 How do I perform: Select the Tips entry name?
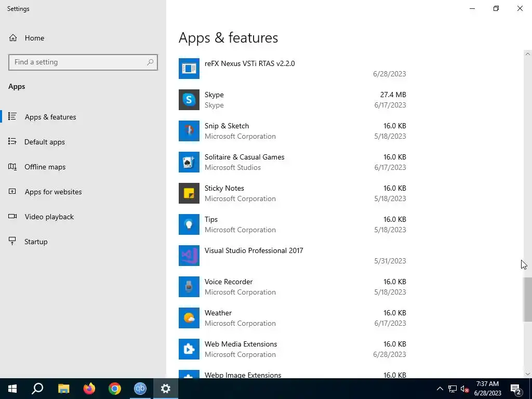point(211,220)
